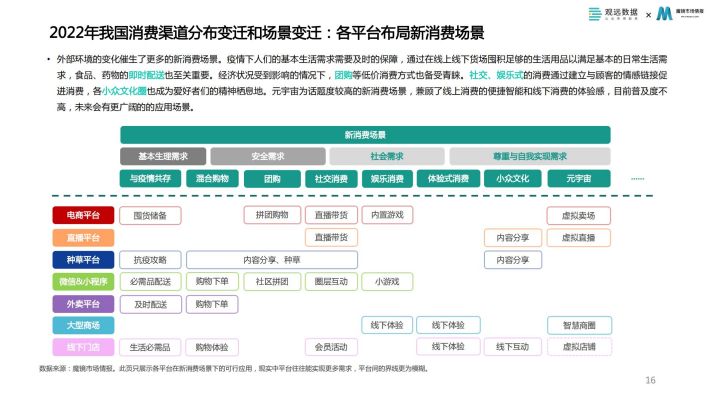Select the 基本生理需求 box
Image resolution: width=710 pixels, height=399 pixels.
(x=163, y=156)
